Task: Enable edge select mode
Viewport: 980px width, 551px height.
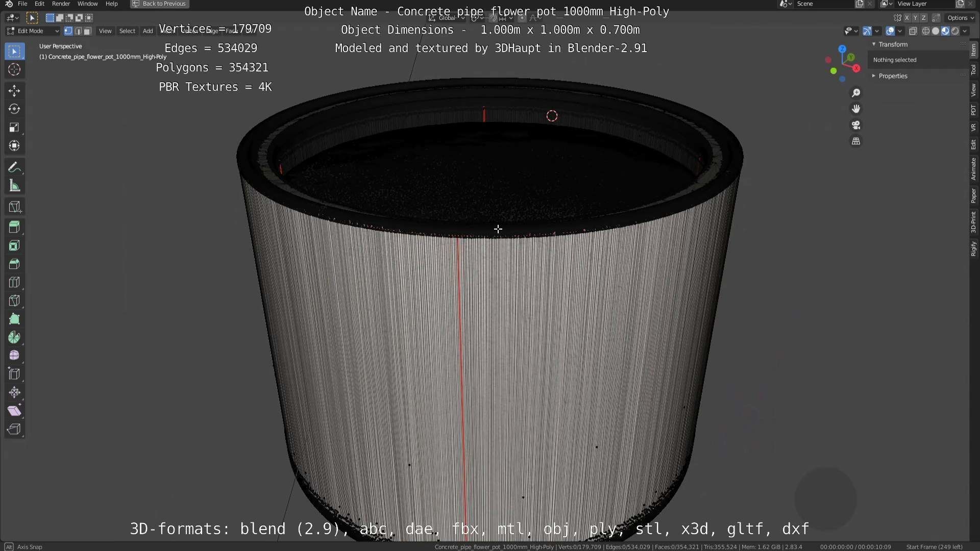Action: click(78, 31)
